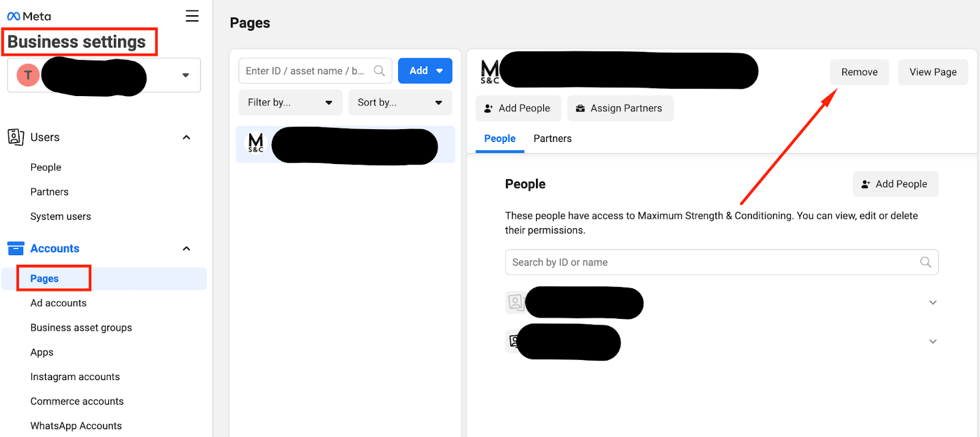This screenshot has width=980, height=437.
Task: Click the Users section icon
Action: pyautogui.click(x=16, y=137)
